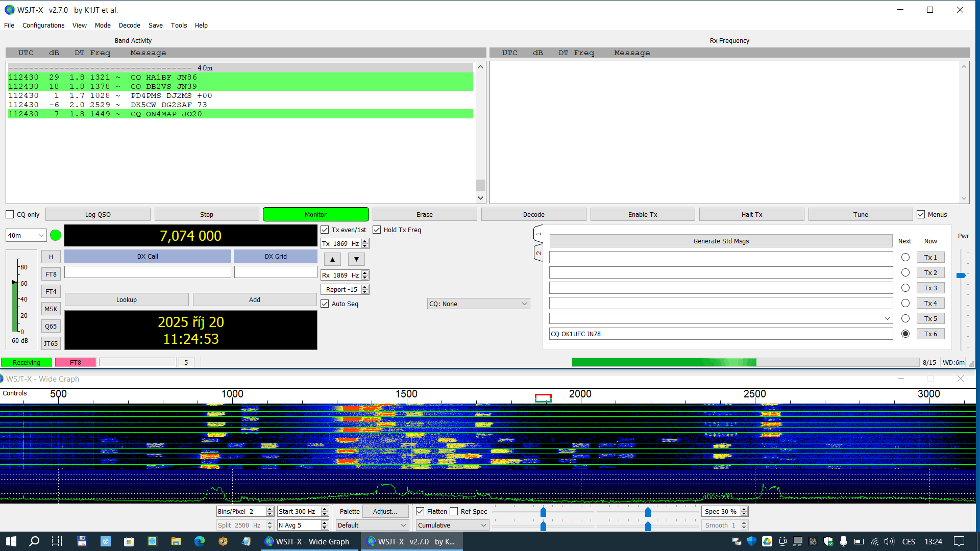Viewport: 980px width, 551px height.
Task: Expand the CQ: None dropdown
Action: point(478,304)
